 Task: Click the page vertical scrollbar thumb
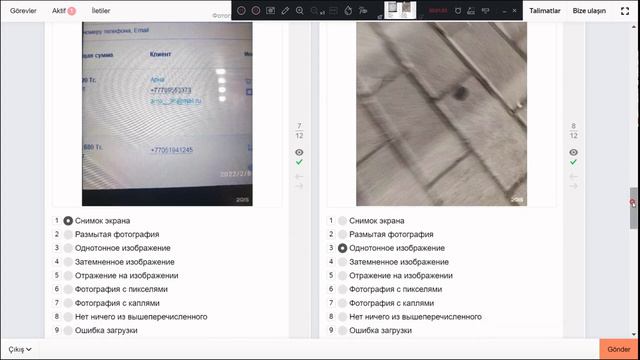[x=633, y=208]
